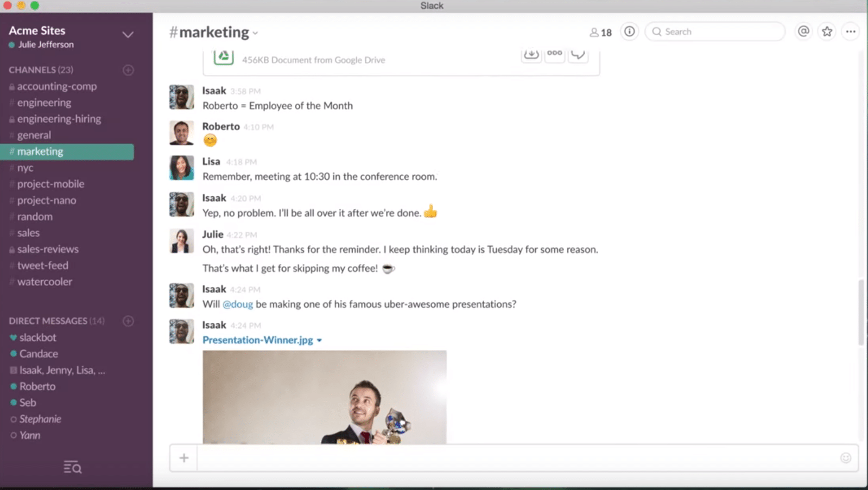Click Roberto's avatar in the chat
Viewport: 868px width, 490px height.
181,133
